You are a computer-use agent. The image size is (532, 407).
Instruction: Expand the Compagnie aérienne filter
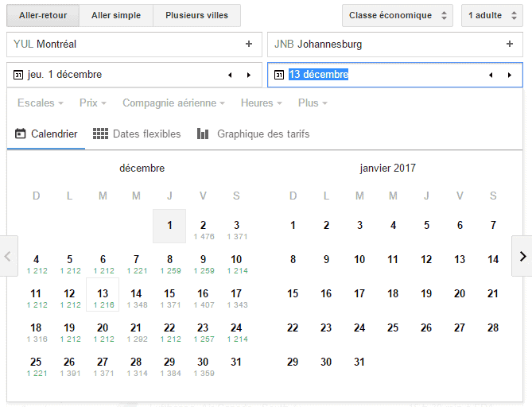tap(173, 103)
